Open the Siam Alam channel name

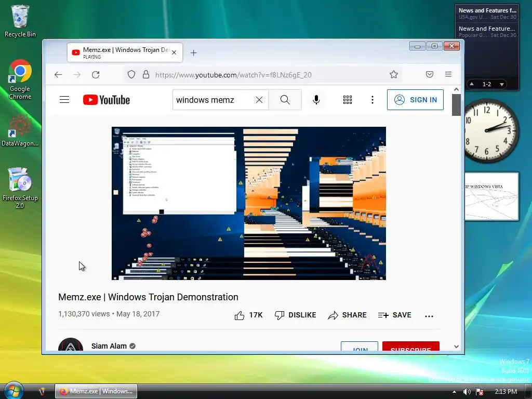109,346
